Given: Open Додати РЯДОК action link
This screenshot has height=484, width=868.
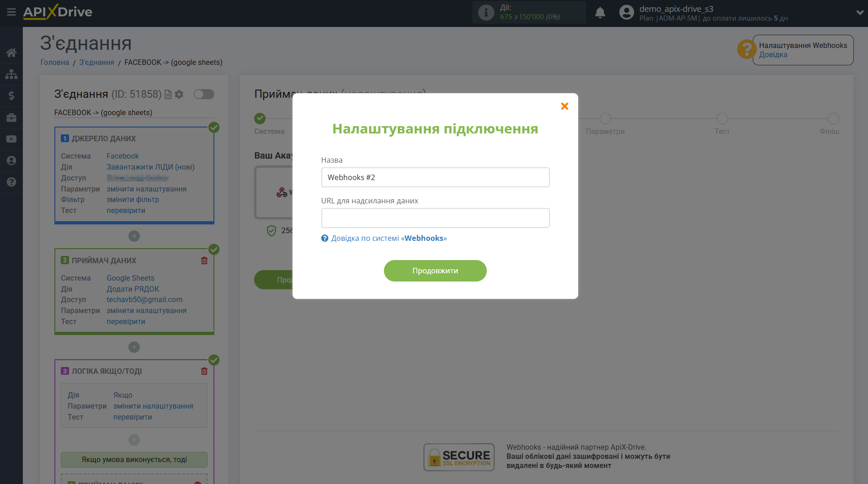Looking at the screenshot, I should coord(133,289).
